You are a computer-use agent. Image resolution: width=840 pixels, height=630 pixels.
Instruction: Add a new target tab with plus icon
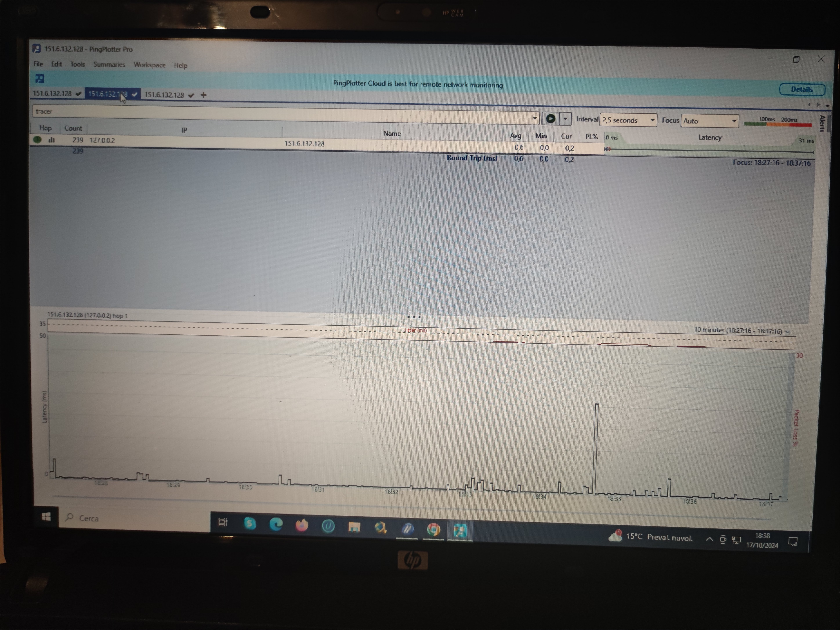pyautogui.click(x=203, y=95)
